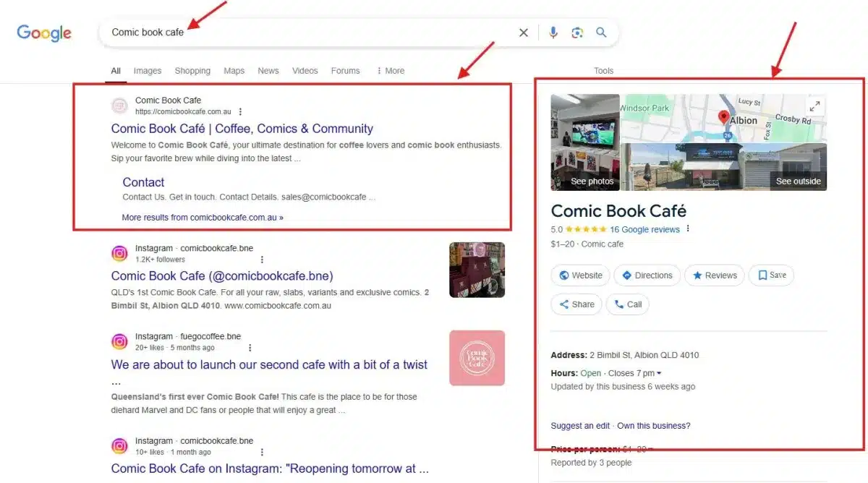Click the $1–20 · Comic cafe text
Image resolution: width=868 pixels, height=483 pixels.
click(587, 244)
